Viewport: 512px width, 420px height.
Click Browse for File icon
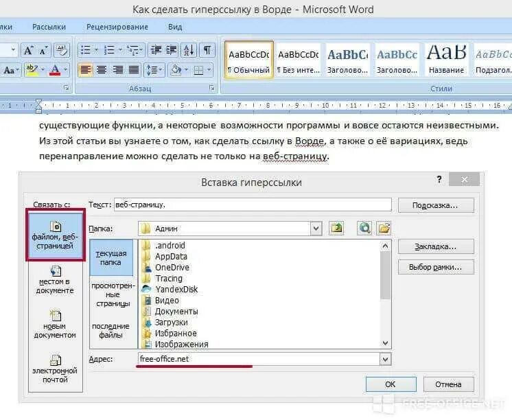tap(384, 228)
